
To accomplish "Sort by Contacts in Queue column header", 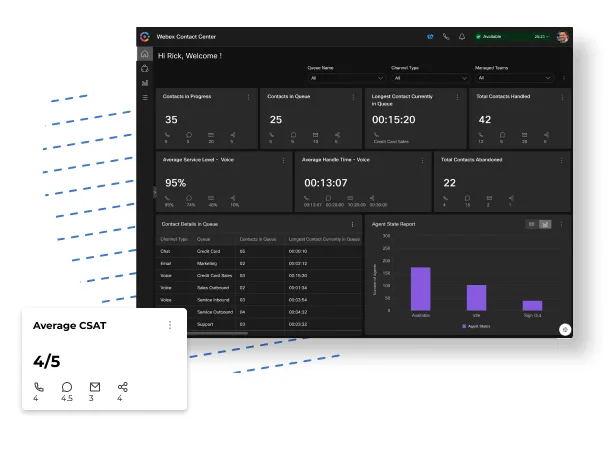I will [258, 239].
